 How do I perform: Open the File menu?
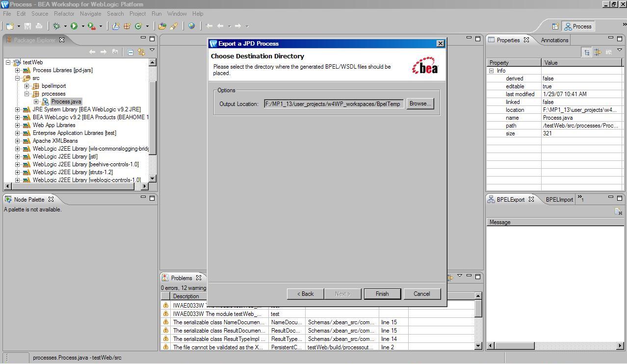(7, 14)
